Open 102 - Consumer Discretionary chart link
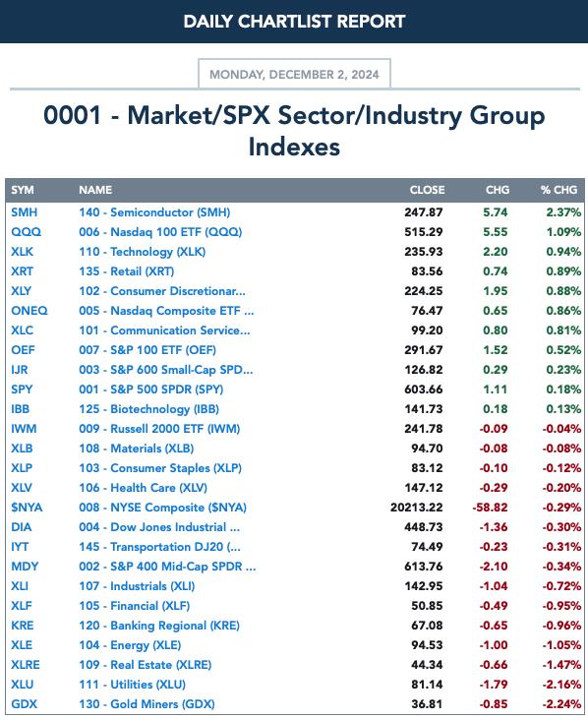Viewport: 588px width, 720px height. click(x=162, y=291)
